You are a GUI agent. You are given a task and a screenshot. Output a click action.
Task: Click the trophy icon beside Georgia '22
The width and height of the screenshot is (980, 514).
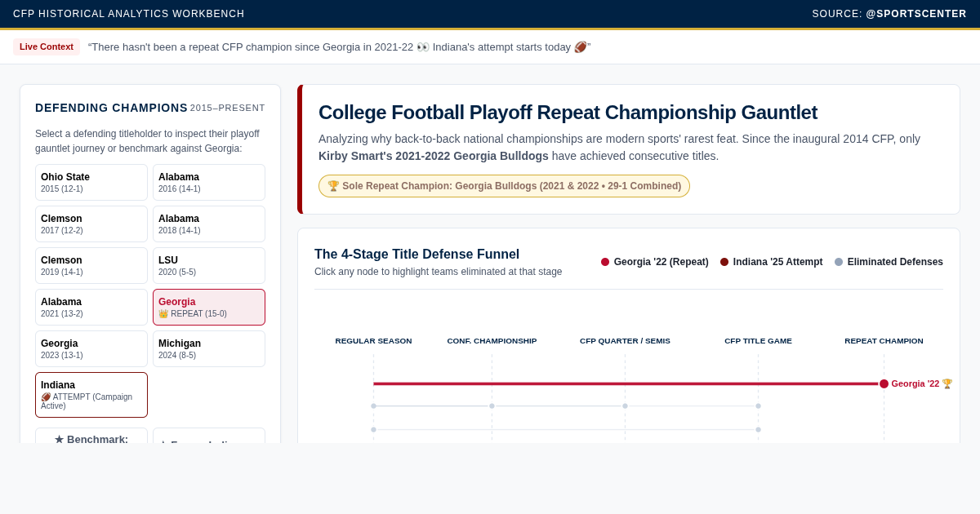(947, 383)
